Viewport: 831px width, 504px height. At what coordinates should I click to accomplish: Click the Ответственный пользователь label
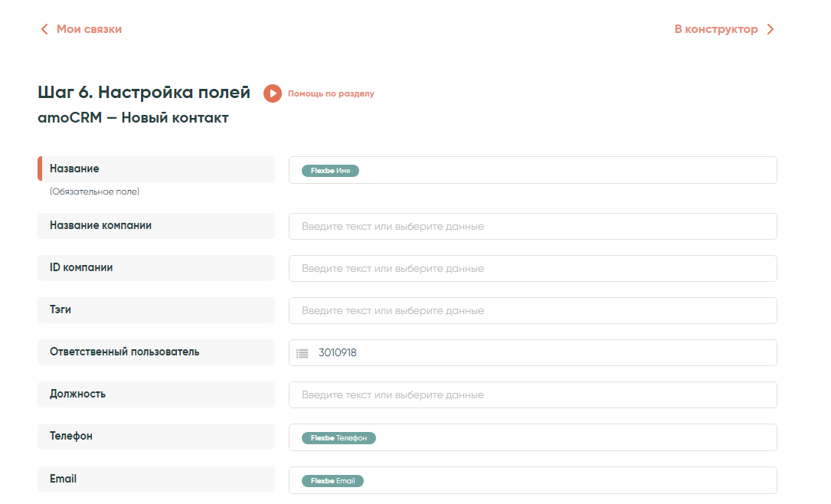(124, 352)
